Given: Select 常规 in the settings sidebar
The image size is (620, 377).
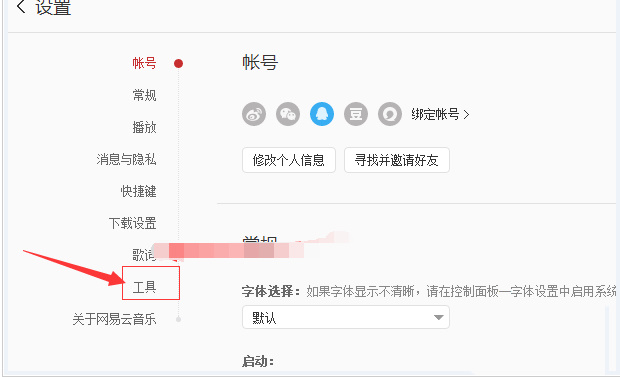Looking at the screenshot, I should [x=144, y=95].
